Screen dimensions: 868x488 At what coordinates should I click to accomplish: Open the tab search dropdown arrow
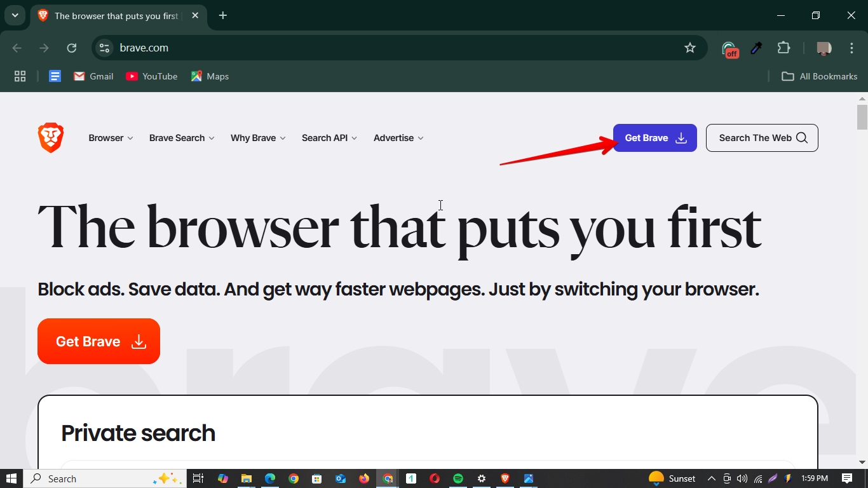tap(15, 15)
